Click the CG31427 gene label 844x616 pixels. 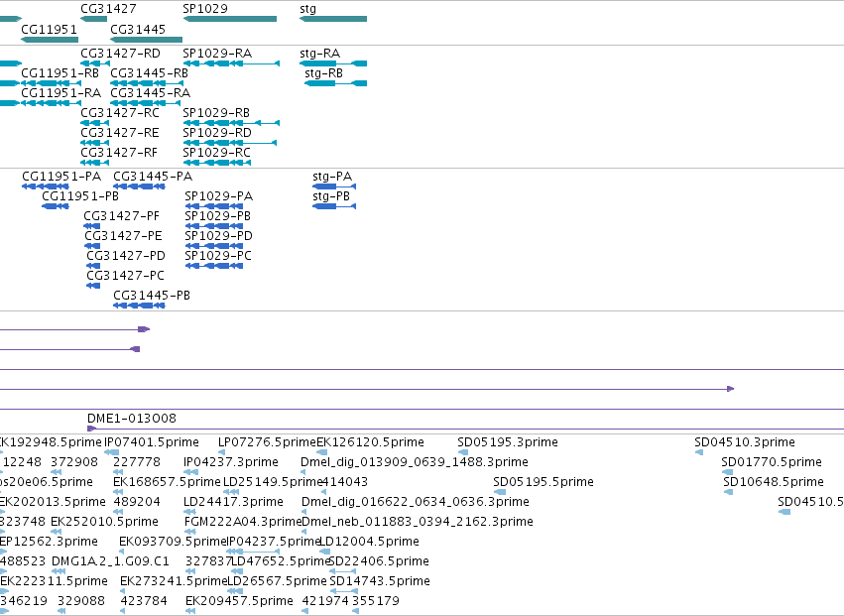click(x=108, y=9)
